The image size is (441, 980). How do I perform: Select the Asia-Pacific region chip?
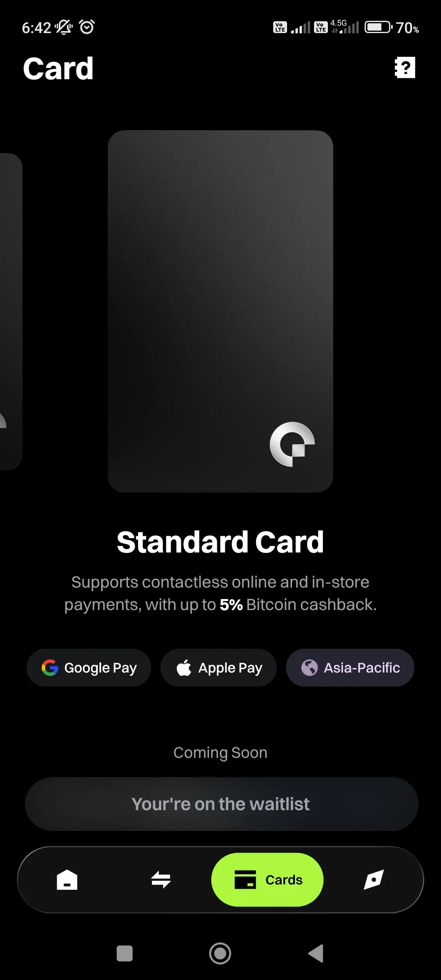pyautogui.click(x=350, y=668)
